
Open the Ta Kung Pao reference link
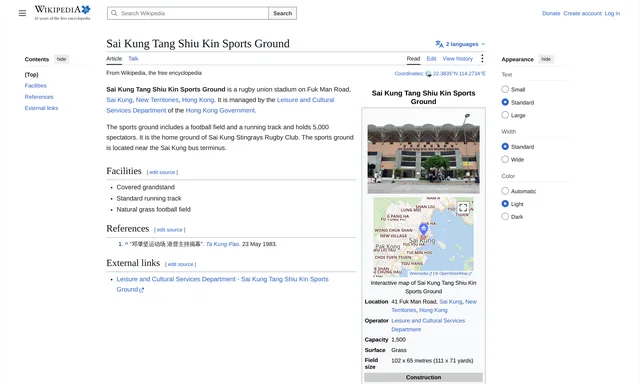pos(222,244)
